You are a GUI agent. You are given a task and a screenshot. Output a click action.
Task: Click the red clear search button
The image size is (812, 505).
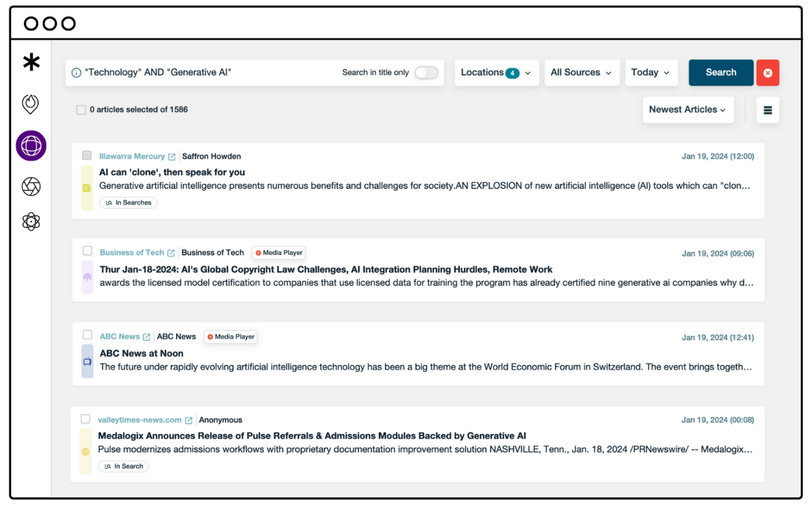tap(768, 73)
